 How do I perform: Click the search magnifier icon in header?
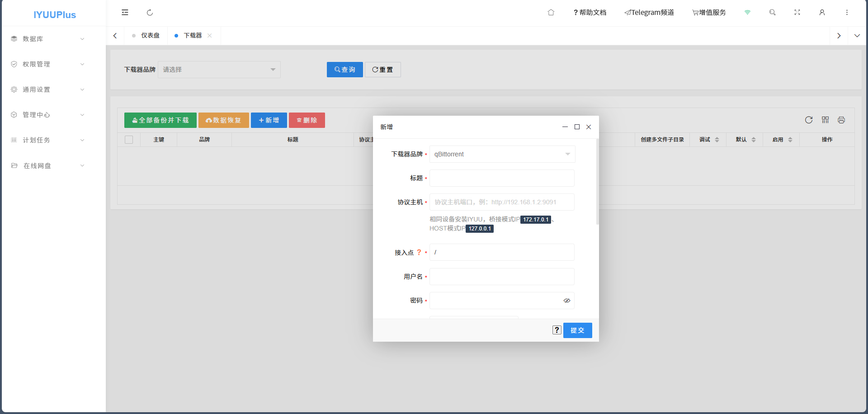772,13
